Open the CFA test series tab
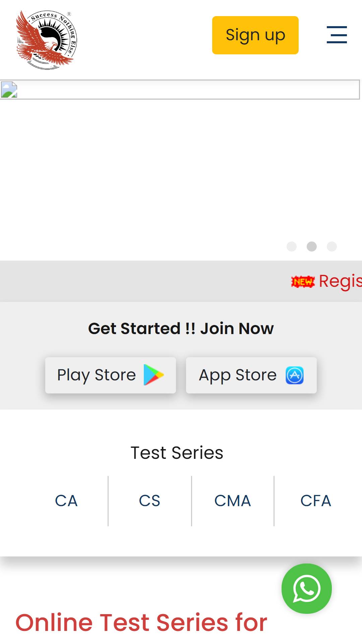This screenshot has width=362, height=644. click(316, 501)
